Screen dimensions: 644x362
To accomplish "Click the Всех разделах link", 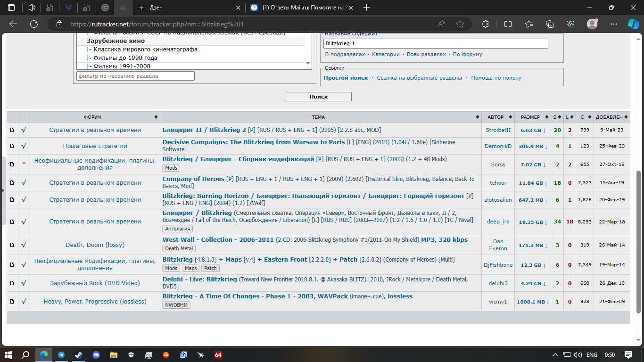I will pos(426,54).
